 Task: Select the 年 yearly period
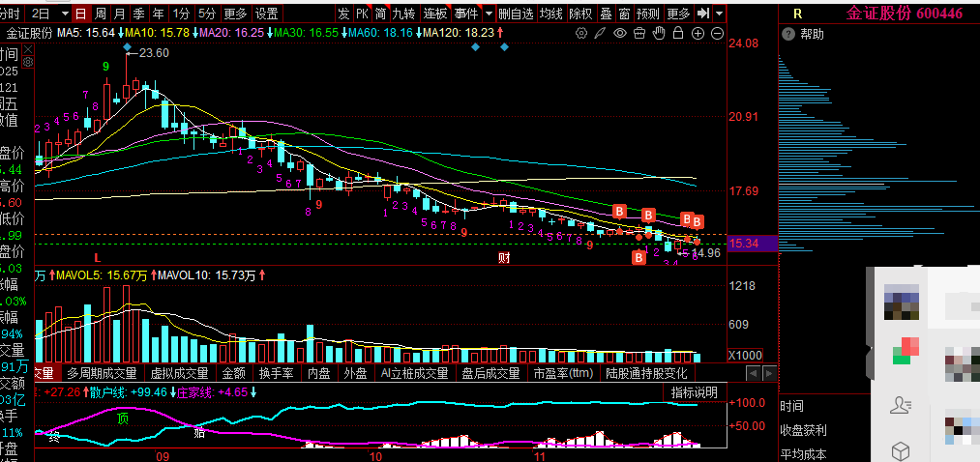coord(159,14)
